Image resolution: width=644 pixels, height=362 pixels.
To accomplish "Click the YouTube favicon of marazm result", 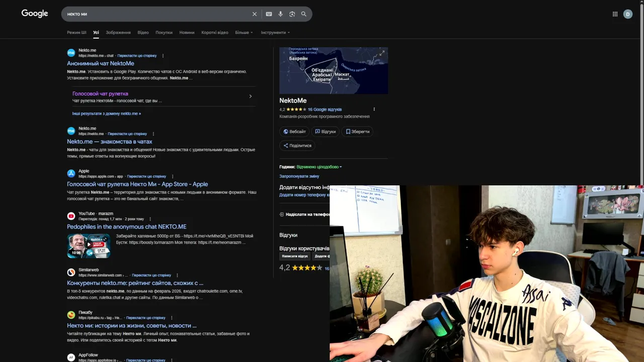I will [71, 216].
